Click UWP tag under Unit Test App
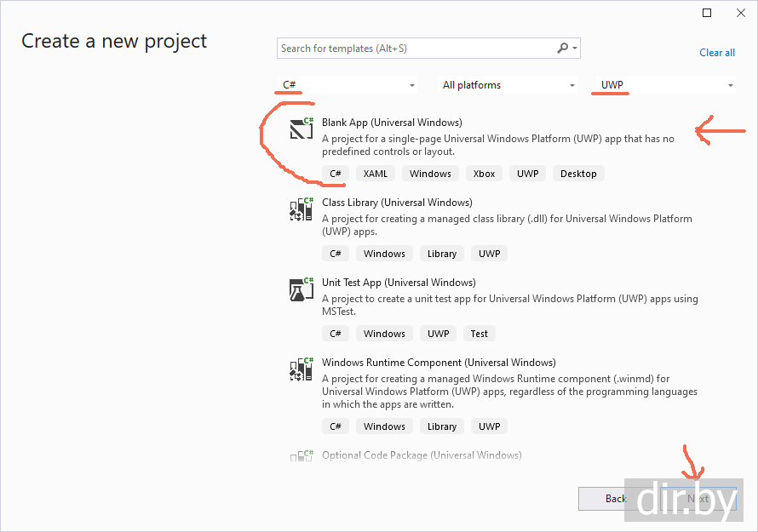The image size is (758, 532). [438, 334]
